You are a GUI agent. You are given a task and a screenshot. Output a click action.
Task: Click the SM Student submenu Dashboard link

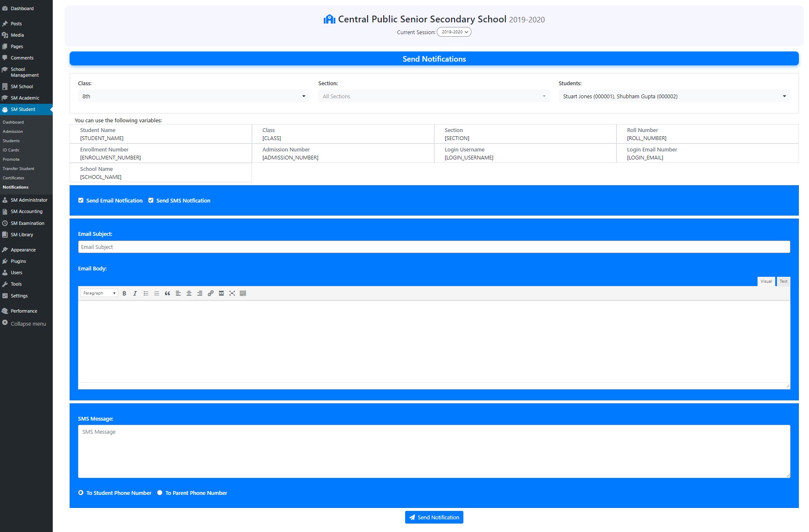coord(13,122)
